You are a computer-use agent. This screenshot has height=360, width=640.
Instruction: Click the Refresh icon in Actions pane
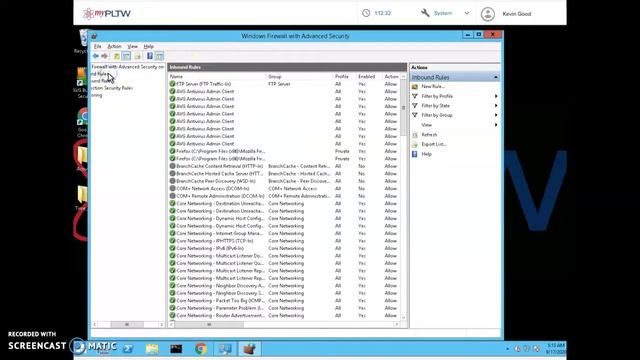coord(415,135)
